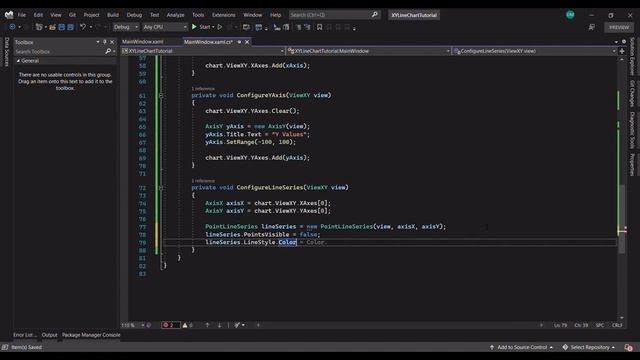Click the Navigate Backward toolbar icon
The height and width of the screenshot is (360, 640).
[x=12, y=27]
